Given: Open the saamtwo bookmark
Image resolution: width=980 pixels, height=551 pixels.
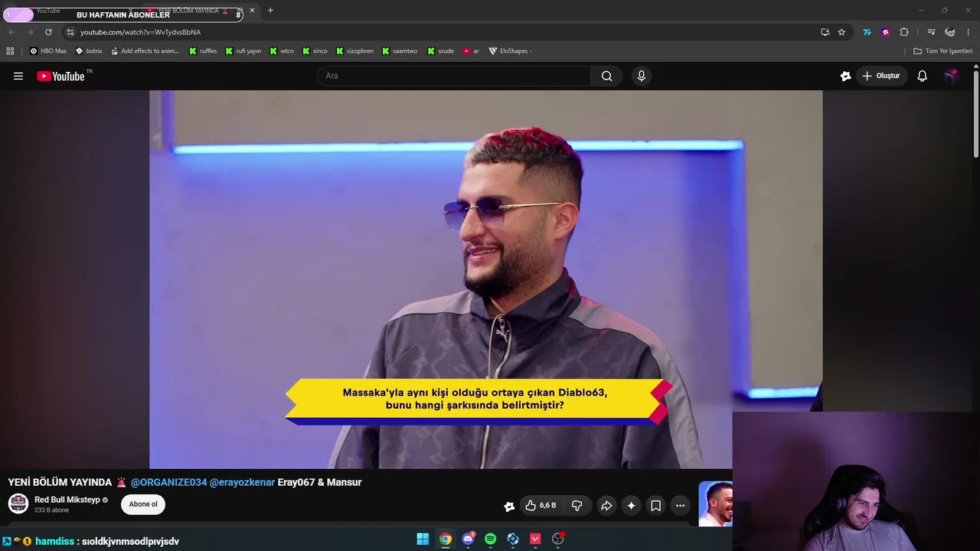Looking at the screenshot, I should 399,51.
